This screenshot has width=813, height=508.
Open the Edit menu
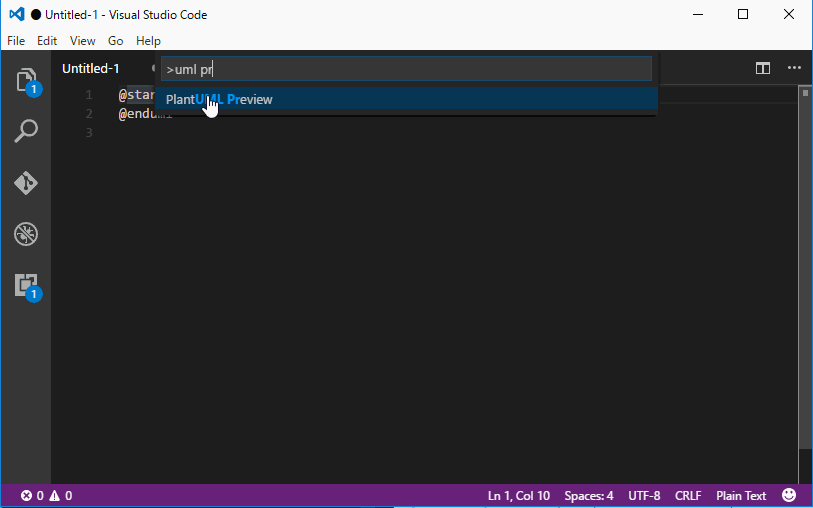click(x=47, y=41)
